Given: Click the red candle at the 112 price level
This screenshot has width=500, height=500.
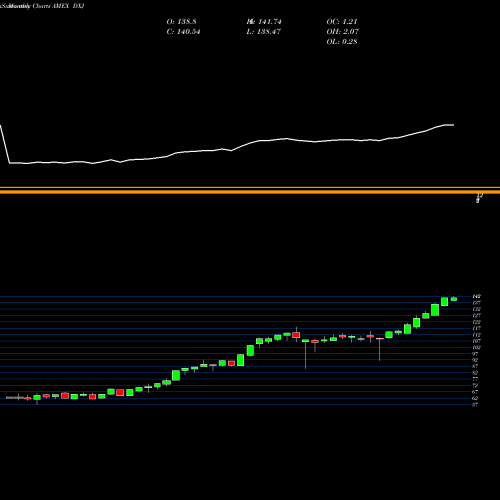Looking at the screenshot, I should tap(296, 335).
